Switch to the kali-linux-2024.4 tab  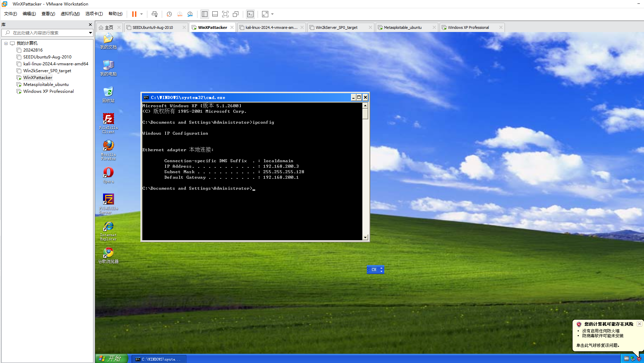271,27
